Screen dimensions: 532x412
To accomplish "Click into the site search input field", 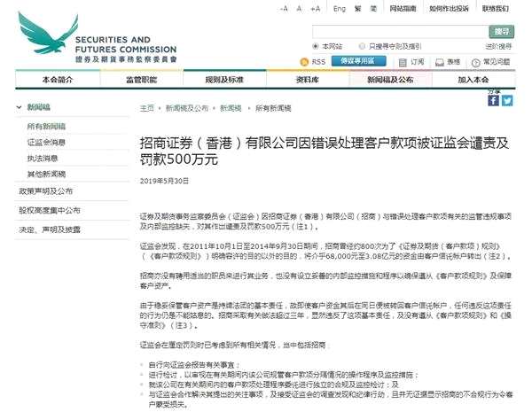I will coord(401,32).
